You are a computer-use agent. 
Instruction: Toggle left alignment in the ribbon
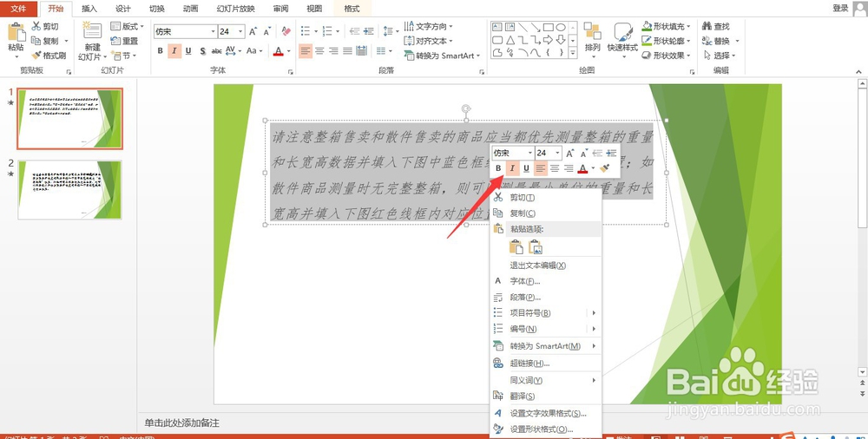click(305, 51)
